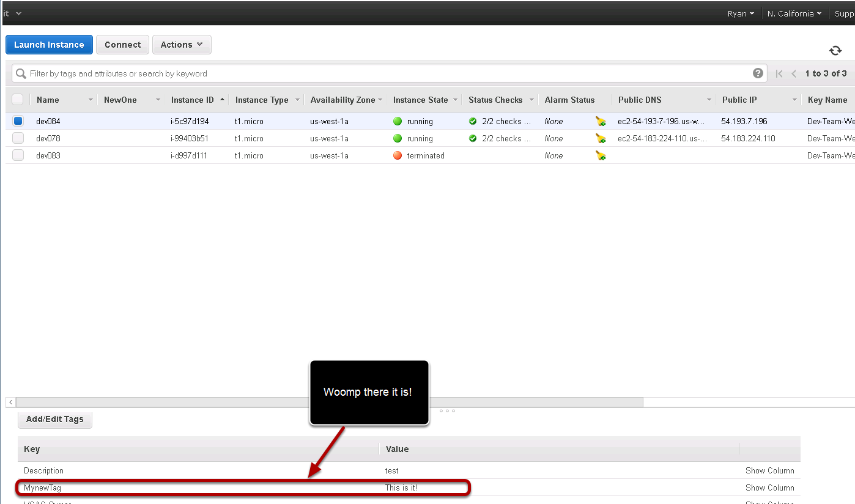Check the dev078 instance checkbox
855x504 pixels.
(x=18, y=138)
